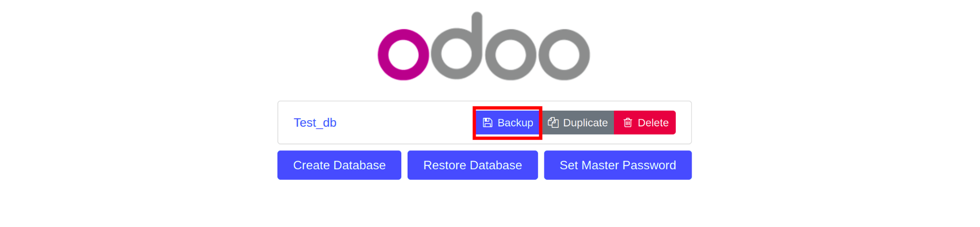Duplicate the Test_db database
Viewport: 980px width, 227px height.
[578, 123]
